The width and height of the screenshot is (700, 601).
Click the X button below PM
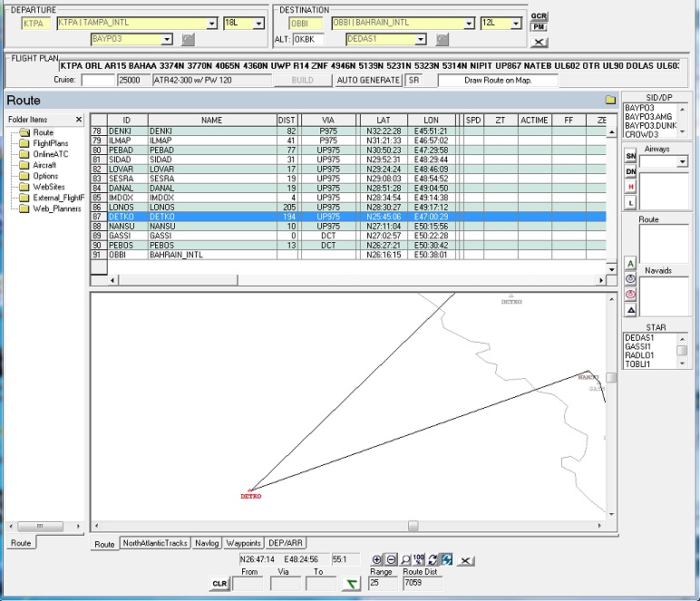[x=539, y=43]
